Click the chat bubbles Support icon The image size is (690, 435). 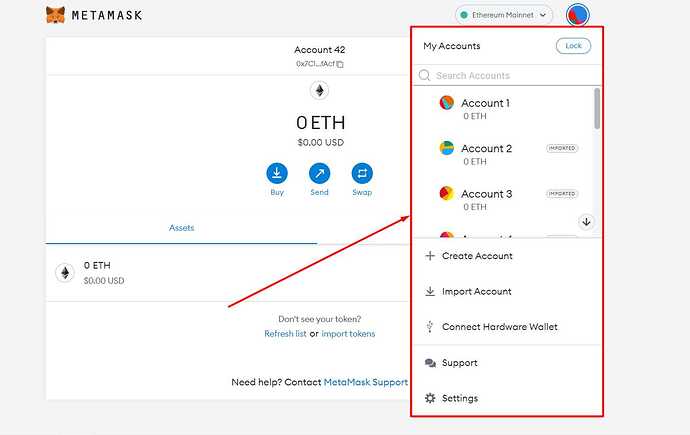pos(430,363)
